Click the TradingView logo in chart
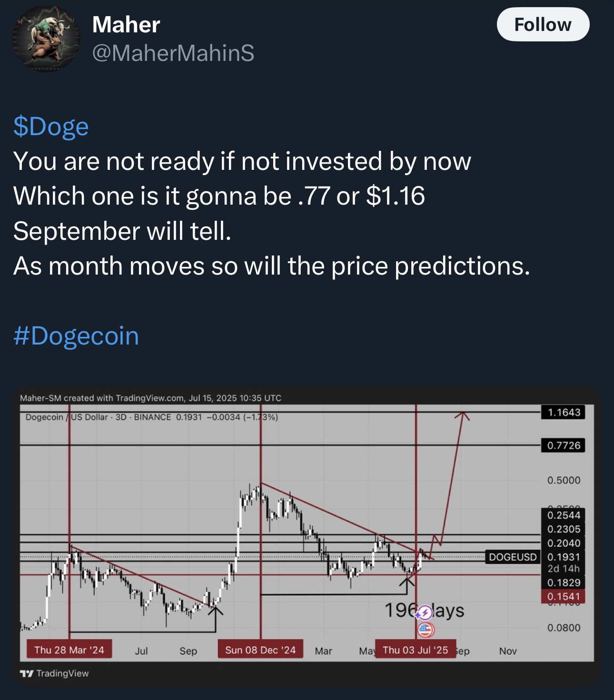 point(54,673)
